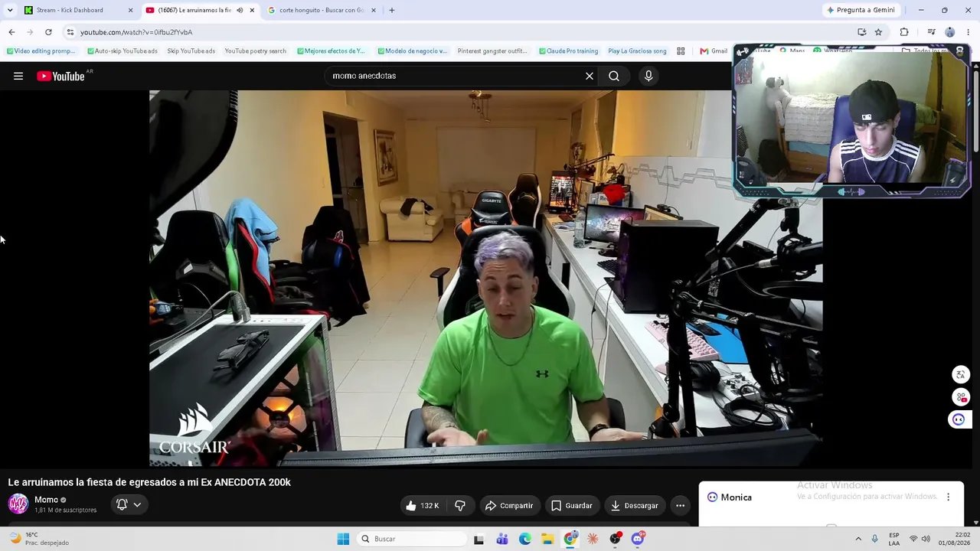
Task: Open Video editing prompt bookmark
Action: [41, 51]
